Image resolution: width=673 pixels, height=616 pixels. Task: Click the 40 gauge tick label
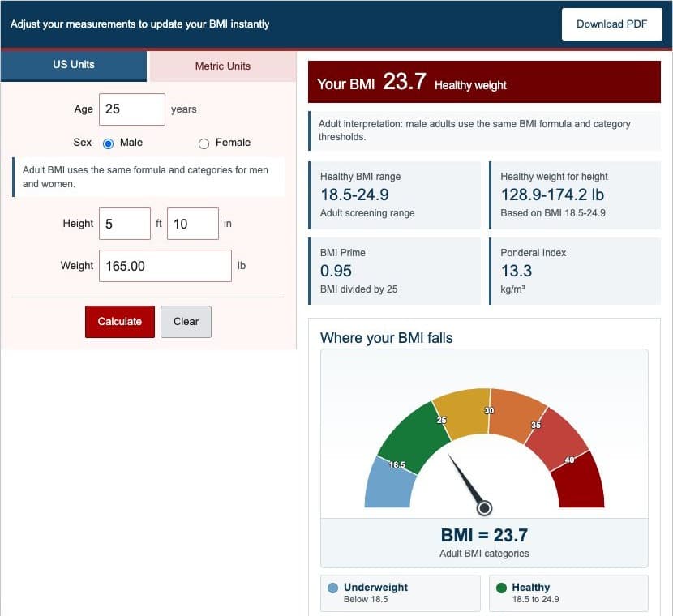click(x=569, y=460)
